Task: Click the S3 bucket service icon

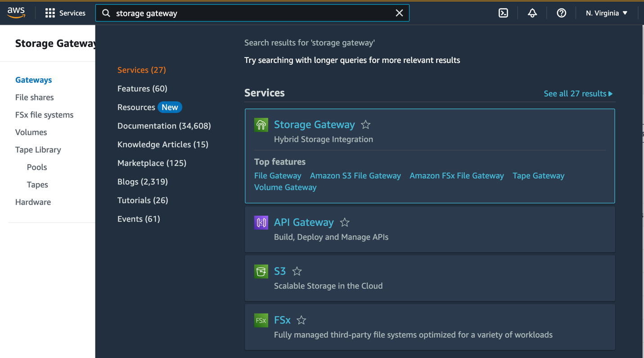Action: pyautogui.click(x=261, y=271)
